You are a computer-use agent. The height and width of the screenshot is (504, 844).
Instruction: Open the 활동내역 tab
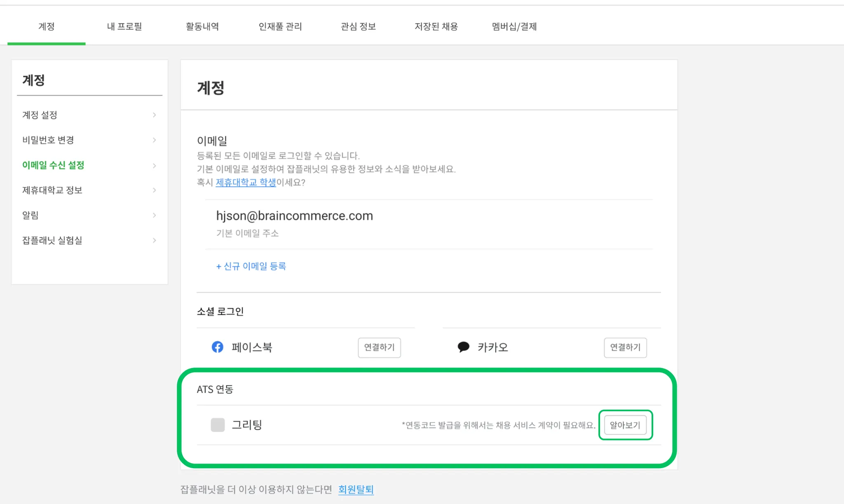pyautogui.click(x=202, y=26)
